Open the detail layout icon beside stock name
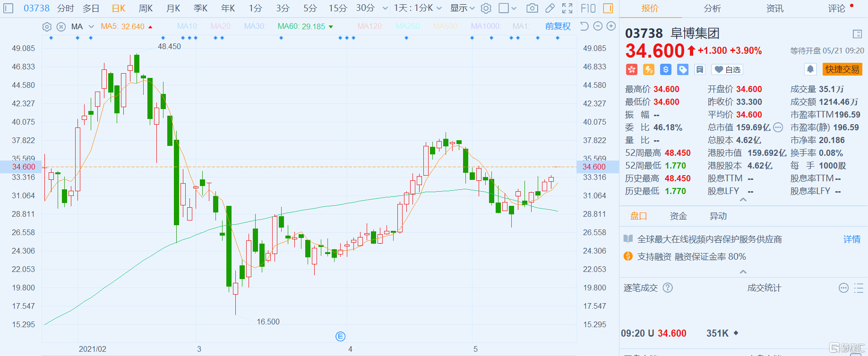 (858, 34)
